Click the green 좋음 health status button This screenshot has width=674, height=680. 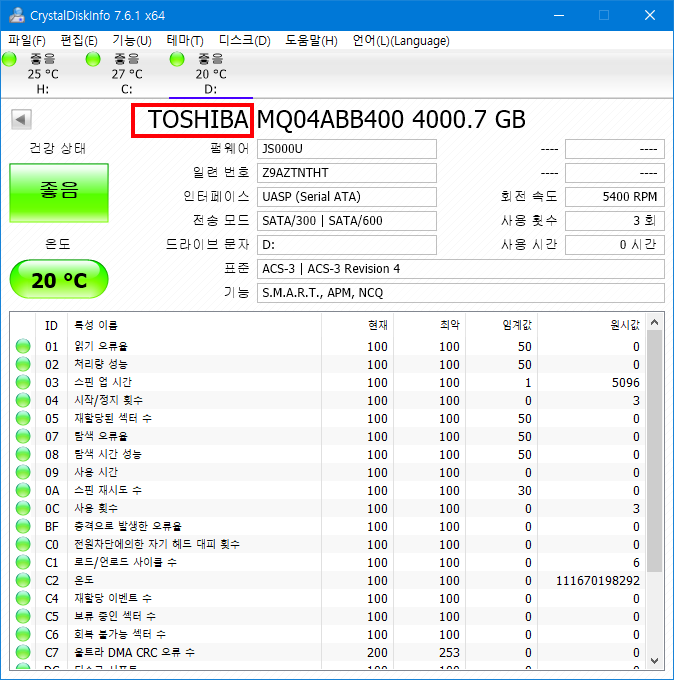[x=59, y=193]
